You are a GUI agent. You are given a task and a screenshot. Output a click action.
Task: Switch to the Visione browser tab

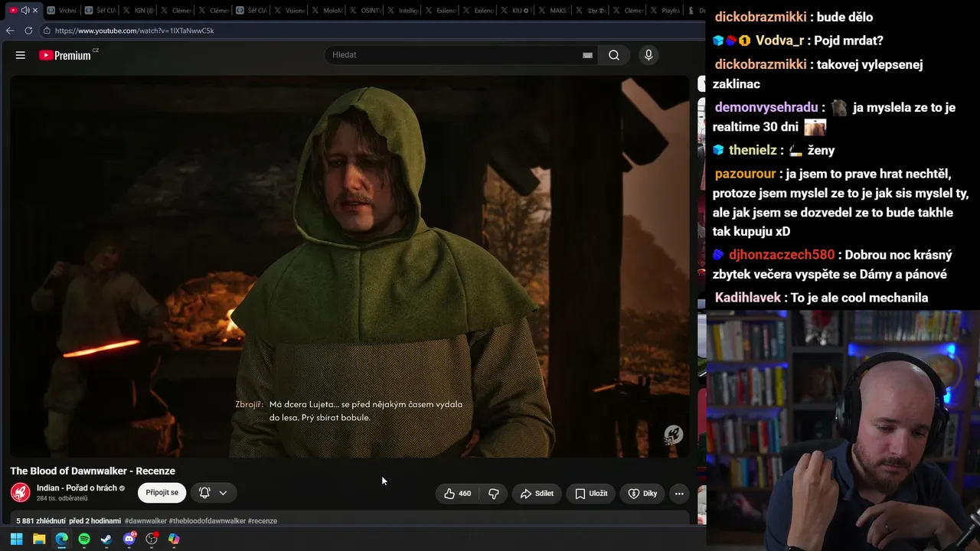click(x=288, y=10)
